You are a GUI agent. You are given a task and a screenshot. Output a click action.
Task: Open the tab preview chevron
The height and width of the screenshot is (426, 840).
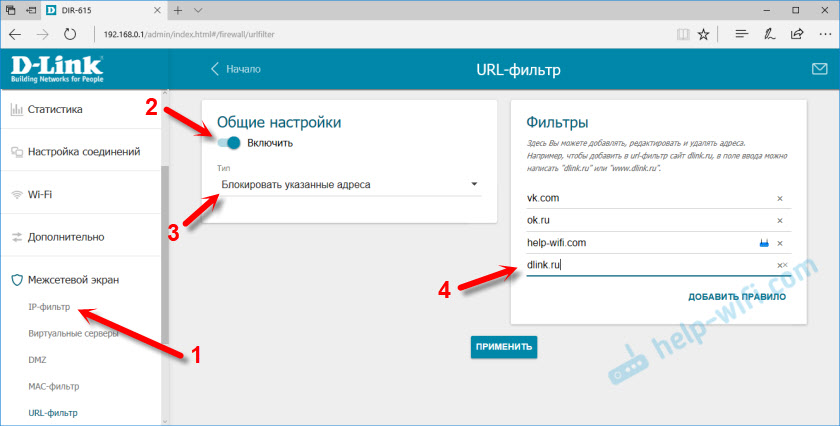tap(198, 10)
